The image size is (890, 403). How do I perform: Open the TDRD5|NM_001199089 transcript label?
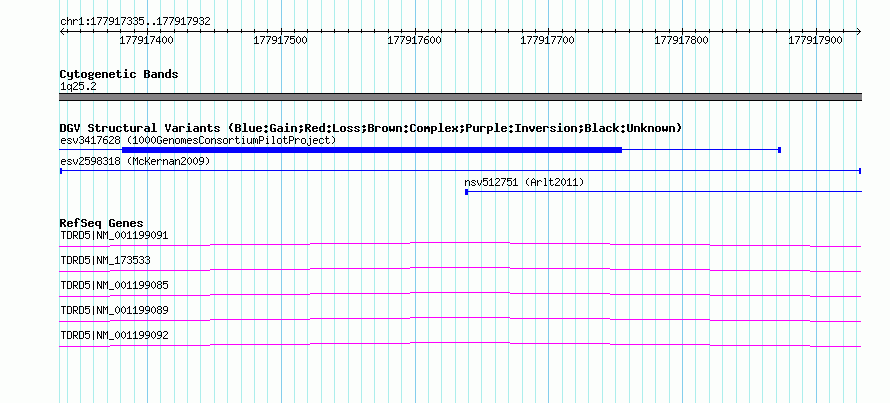coord(114,310)
